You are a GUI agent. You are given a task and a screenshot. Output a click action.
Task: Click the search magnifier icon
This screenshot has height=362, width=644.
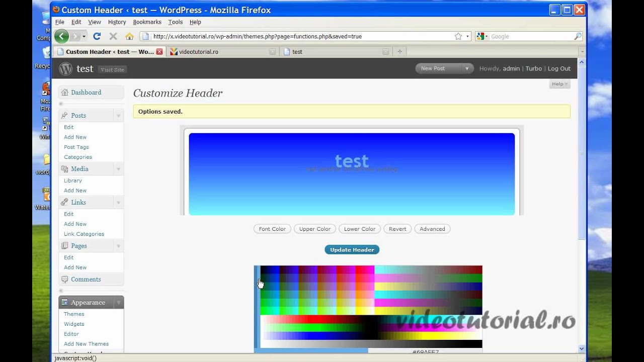578,36
